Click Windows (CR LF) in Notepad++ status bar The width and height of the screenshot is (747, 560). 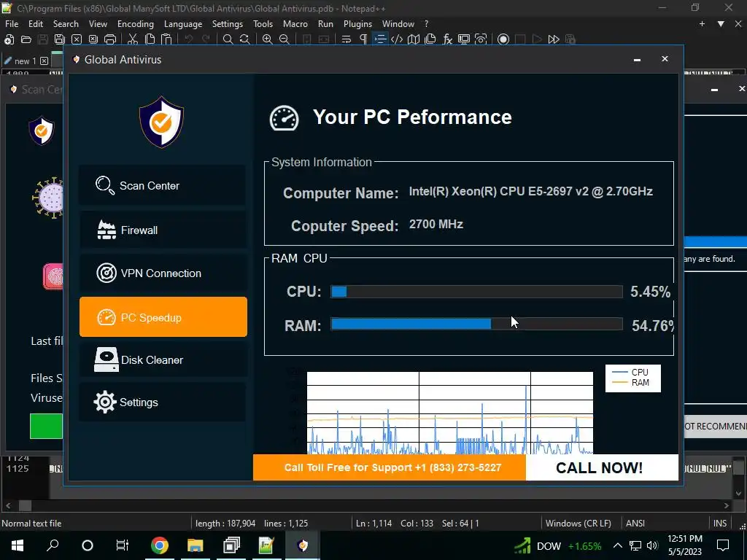[578, 524]
